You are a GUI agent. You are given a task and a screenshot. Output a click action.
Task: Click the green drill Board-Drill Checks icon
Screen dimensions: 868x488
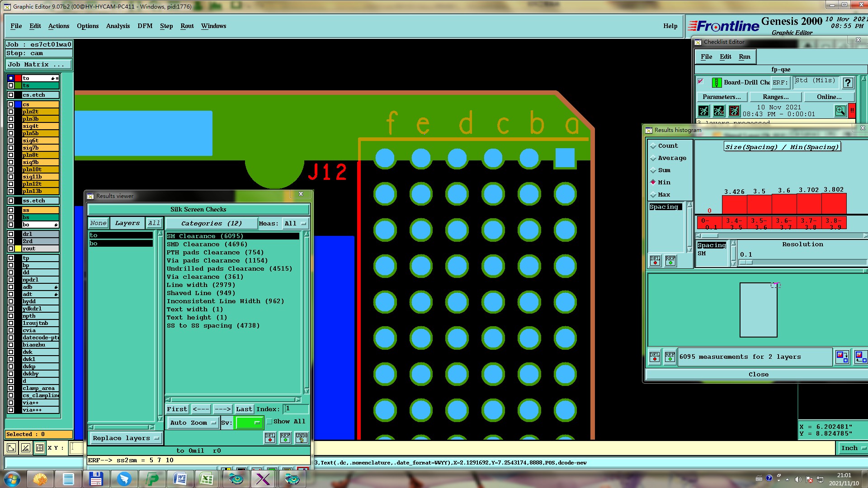click(717, 83)
